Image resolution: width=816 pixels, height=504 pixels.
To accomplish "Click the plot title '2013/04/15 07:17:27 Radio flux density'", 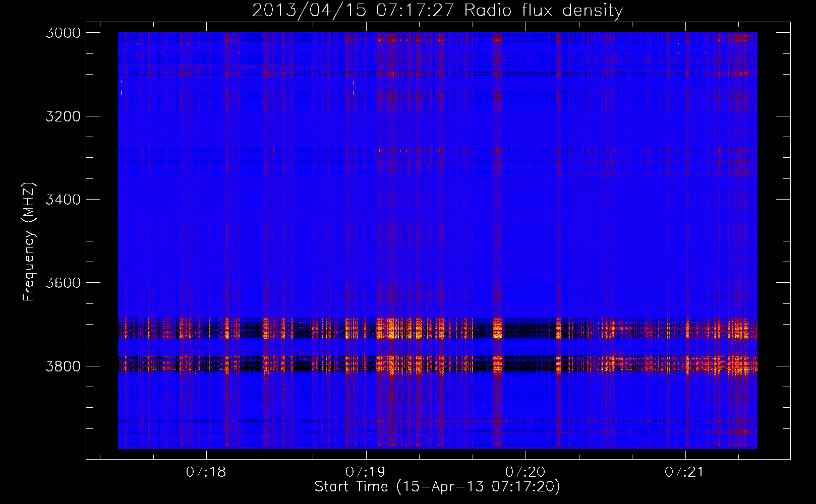I will [x=437, y=11].
